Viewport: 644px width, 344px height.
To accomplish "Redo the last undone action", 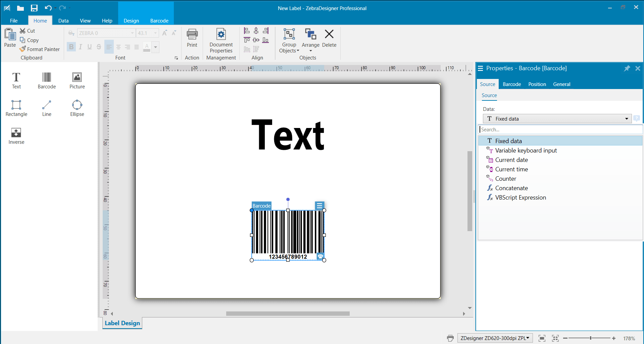I will [x=62, y=8].
